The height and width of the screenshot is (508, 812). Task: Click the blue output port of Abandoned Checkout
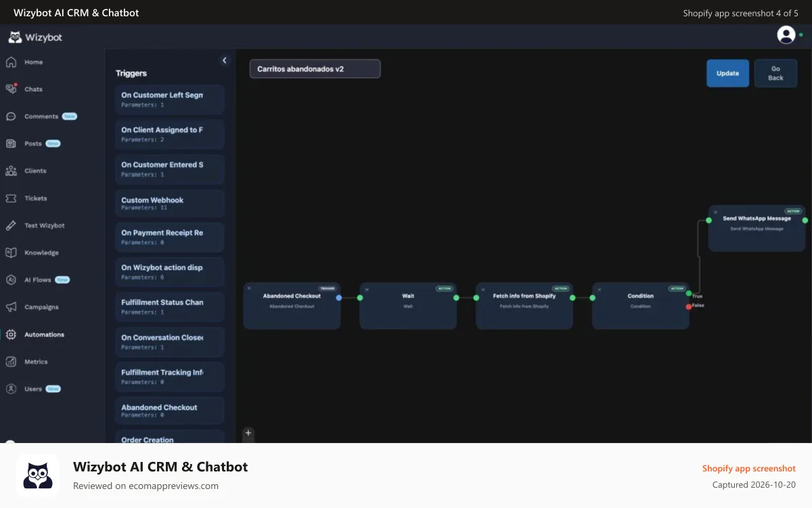(x=339, y=297)
